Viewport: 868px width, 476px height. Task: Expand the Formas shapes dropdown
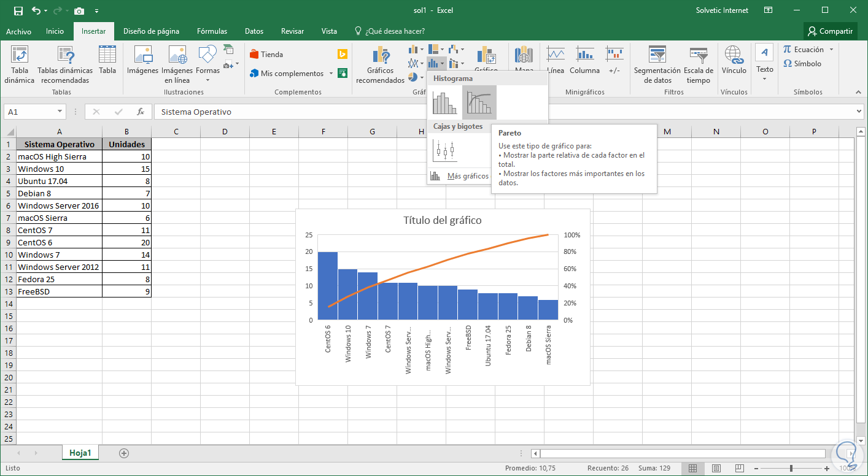(x=207, y=80)
